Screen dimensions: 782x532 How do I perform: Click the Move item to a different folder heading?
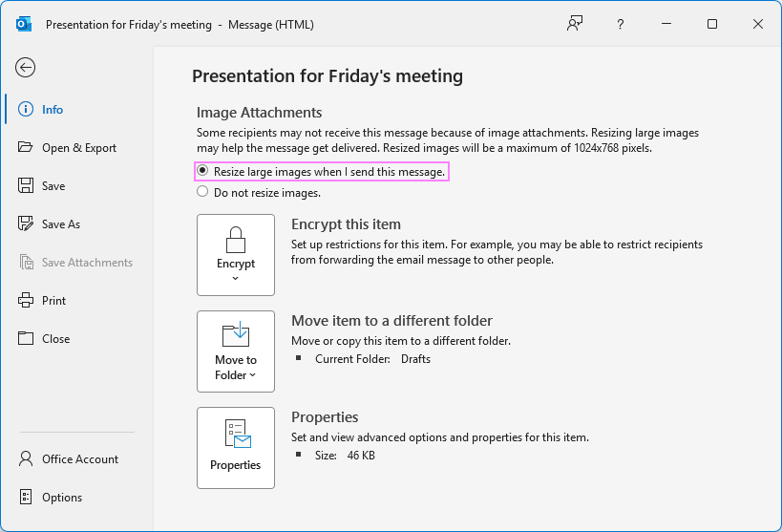tap(392, 320)
